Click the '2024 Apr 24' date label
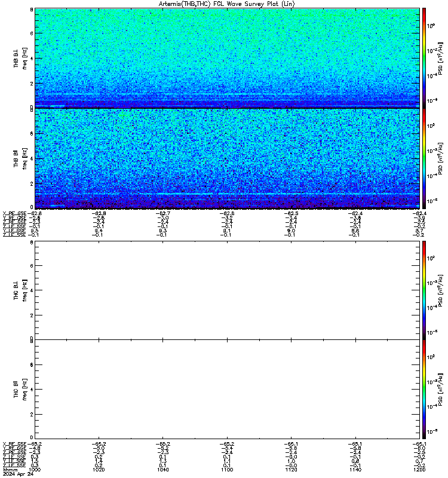Viewport: 448px width, 478px height. click(x=18, y=474)
